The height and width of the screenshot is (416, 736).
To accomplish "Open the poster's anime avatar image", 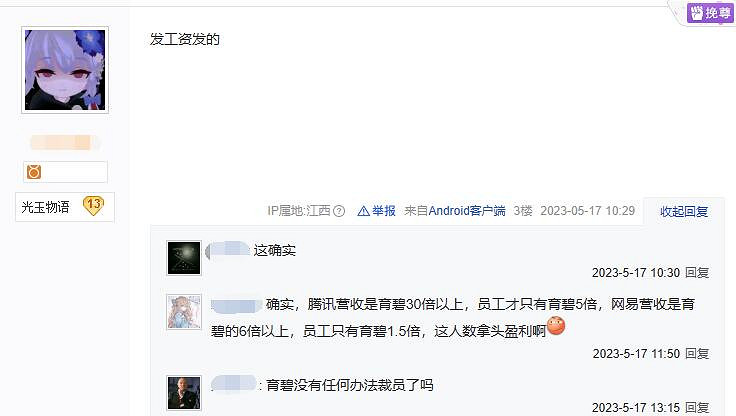I will click(65, 70).
